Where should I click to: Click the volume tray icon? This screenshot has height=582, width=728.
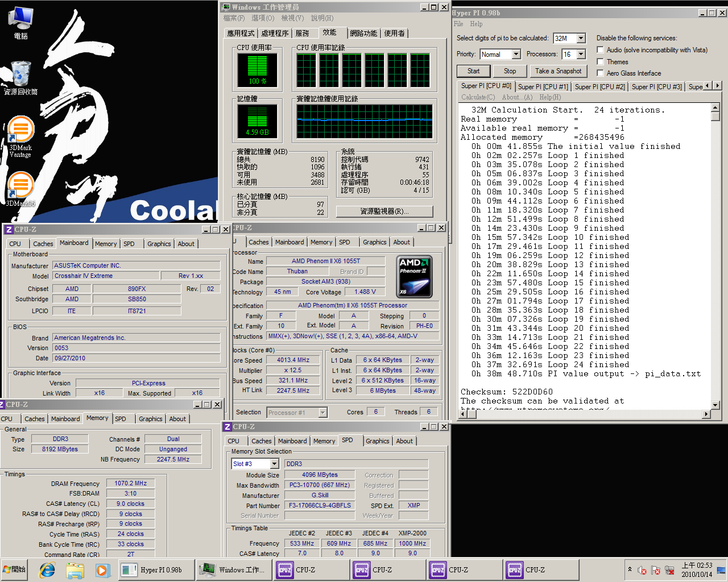642,569
